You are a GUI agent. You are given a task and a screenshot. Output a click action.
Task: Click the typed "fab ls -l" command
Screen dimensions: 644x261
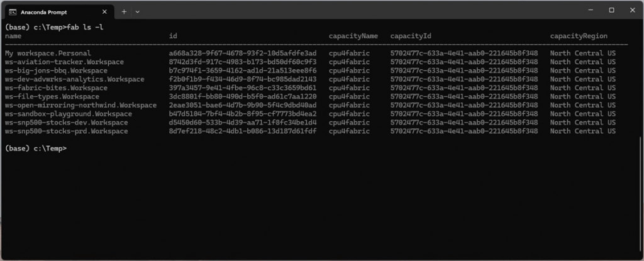coord(86,28)
